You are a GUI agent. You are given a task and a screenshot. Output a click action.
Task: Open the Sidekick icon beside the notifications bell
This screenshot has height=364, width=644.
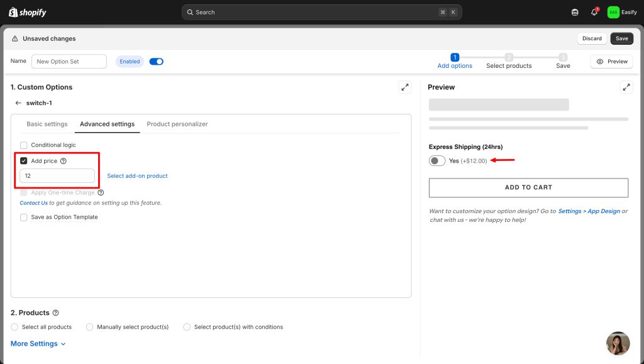575,13
